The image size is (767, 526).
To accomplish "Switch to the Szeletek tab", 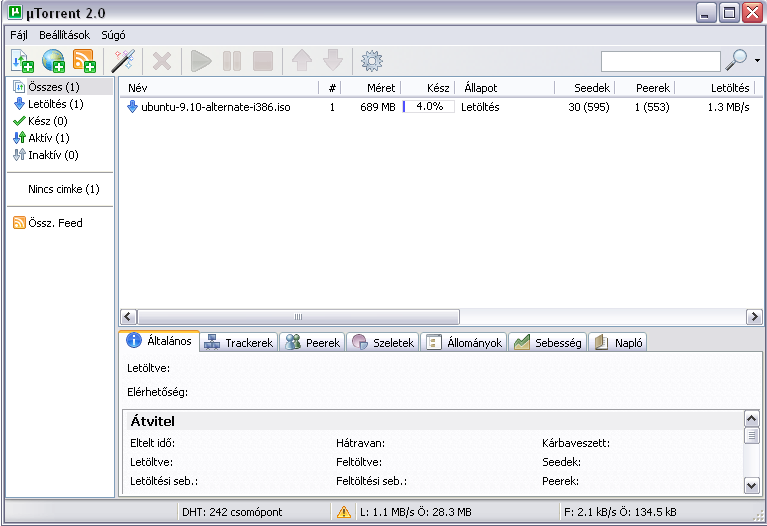I will click(x=383, y=343).
